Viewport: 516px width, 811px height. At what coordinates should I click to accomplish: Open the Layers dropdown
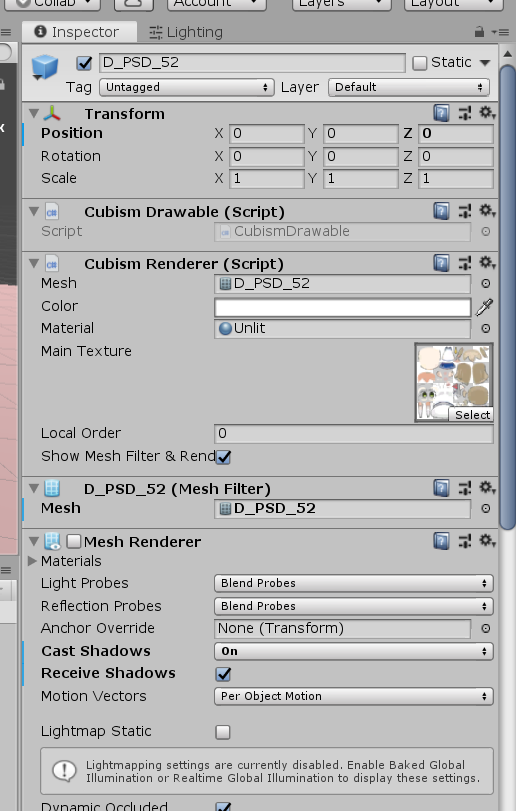click(341, 4)
